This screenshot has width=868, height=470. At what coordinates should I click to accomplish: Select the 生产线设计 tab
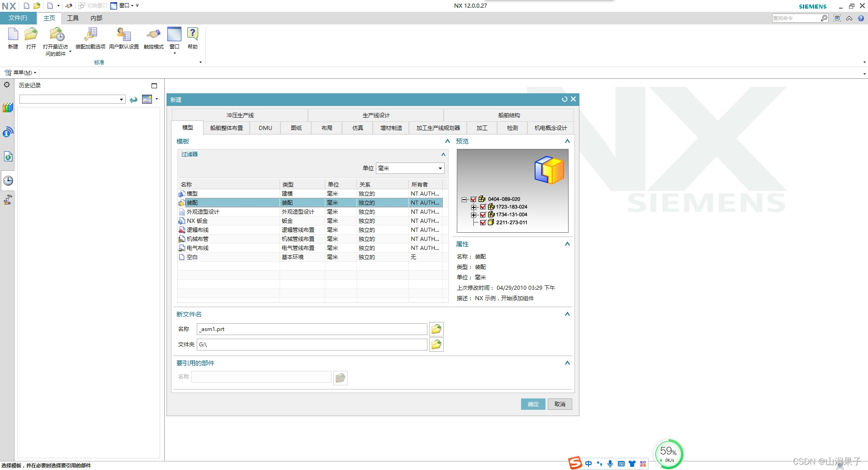coord(376,115)
